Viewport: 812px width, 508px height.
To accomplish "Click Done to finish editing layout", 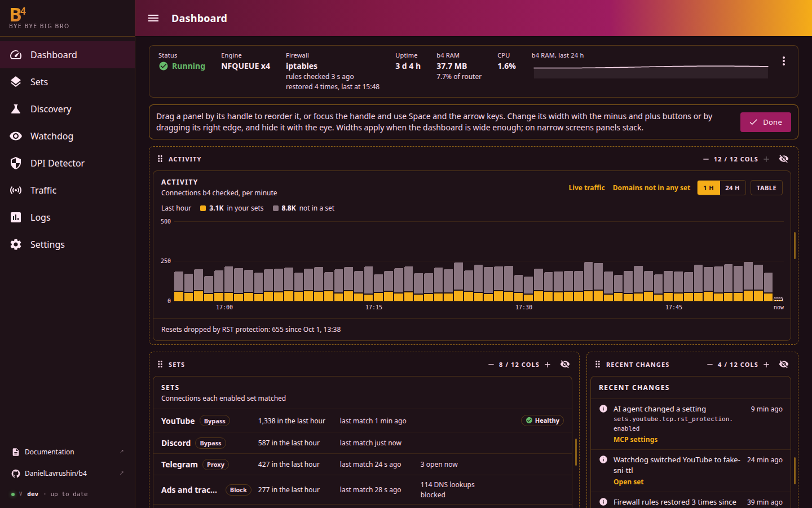I will coord(765,122).
